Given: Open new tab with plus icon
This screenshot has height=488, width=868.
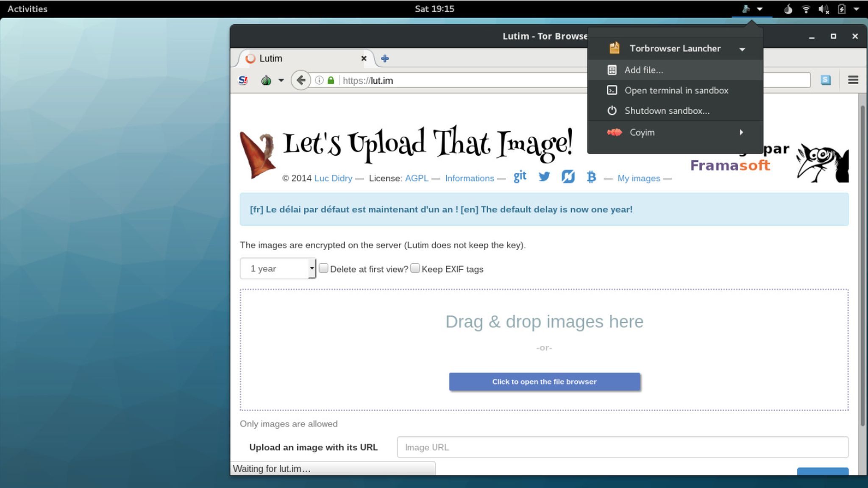Looking at the screenshot, I should pyautogui.click(x=385, y=59).
